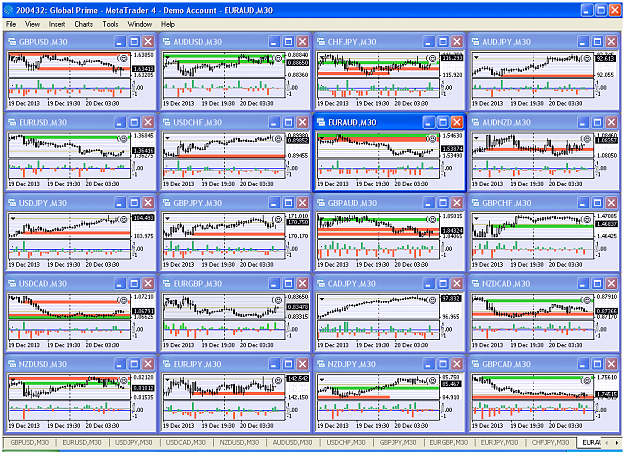Minimize the CADJPY,M30 chart window
The image size is (625, 452).
[428, 283]
